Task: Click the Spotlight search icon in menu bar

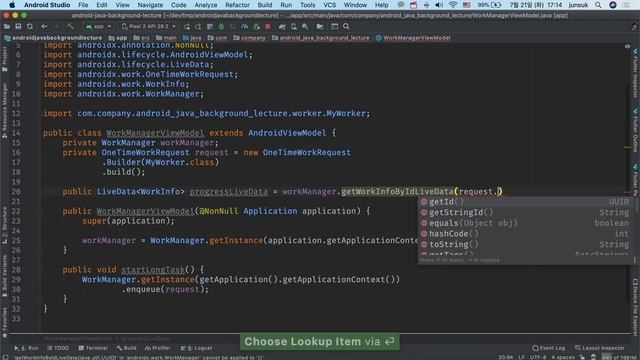Action: pos(598,5)
